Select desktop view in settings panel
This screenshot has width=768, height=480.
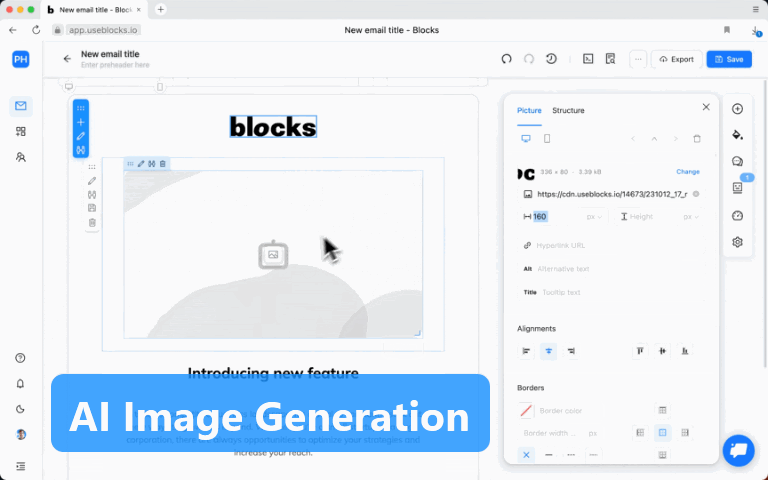pos(526,139)
